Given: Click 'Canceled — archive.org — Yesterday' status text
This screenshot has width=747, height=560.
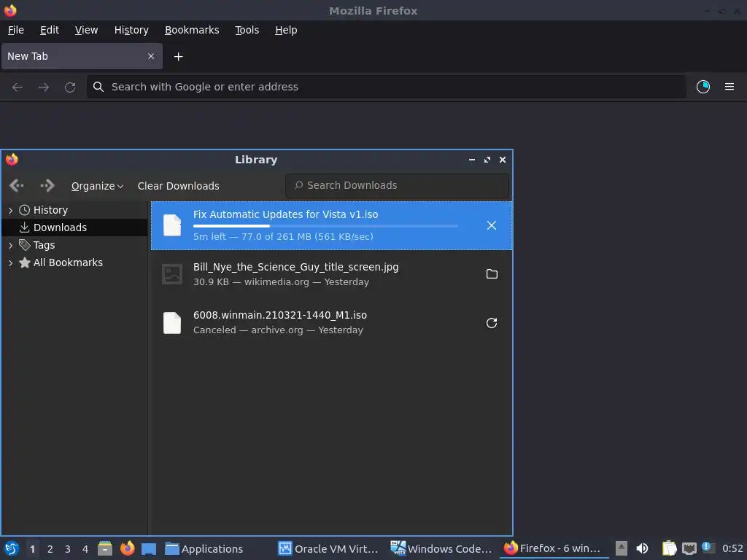Looking at the screenshot, I should click(x=278, y=330).
